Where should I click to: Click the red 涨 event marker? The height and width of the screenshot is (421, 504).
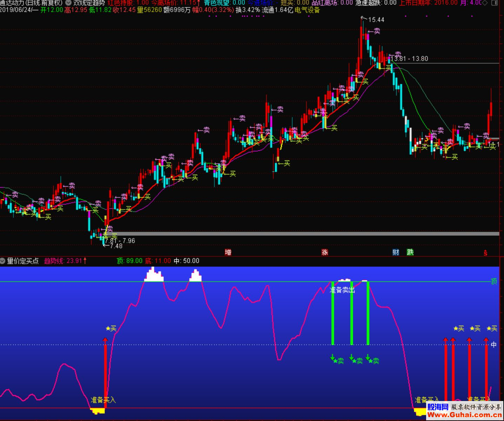(325, 252)
